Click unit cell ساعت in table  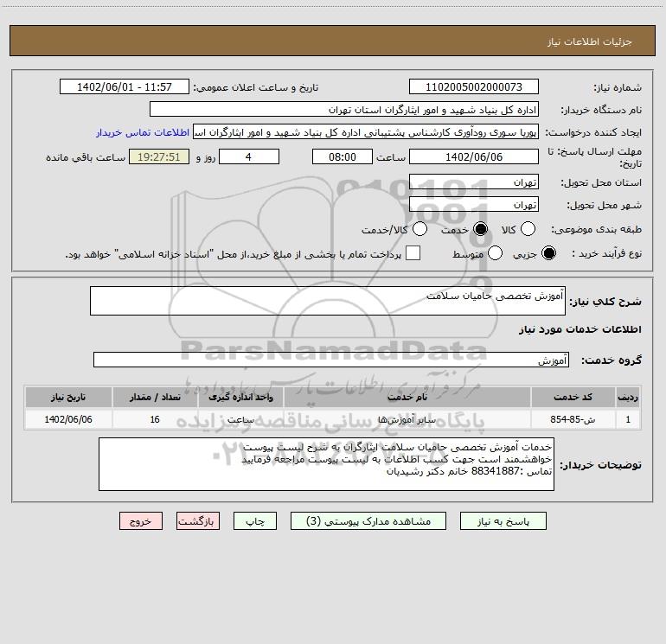coord(240,419)
